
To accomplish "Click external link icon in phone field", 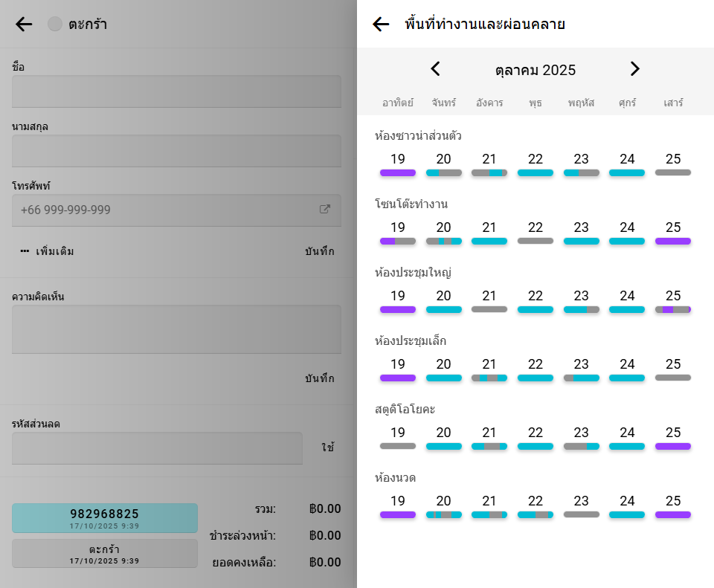I will pos(325,210).
